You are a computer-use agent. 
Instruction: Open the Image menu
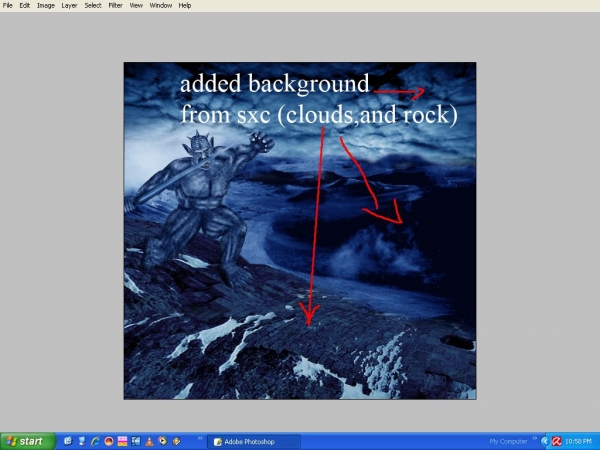(x=46, y=5)
